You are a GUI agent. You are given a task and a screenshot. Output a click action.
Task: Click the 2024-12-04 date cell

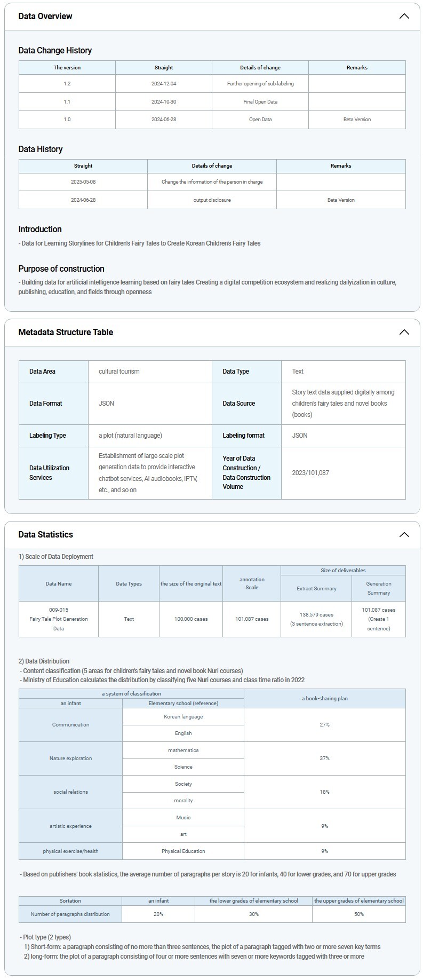164,84
